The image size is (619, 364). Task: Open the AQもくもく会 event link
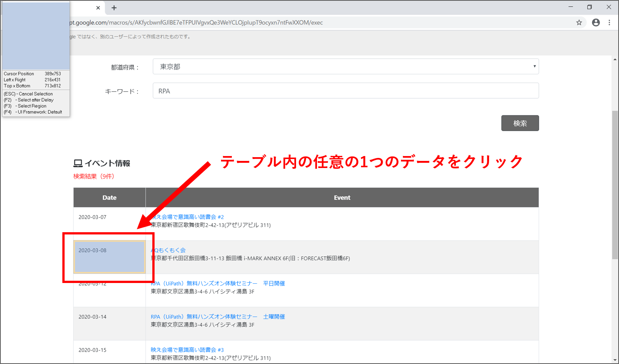(169, 250)
